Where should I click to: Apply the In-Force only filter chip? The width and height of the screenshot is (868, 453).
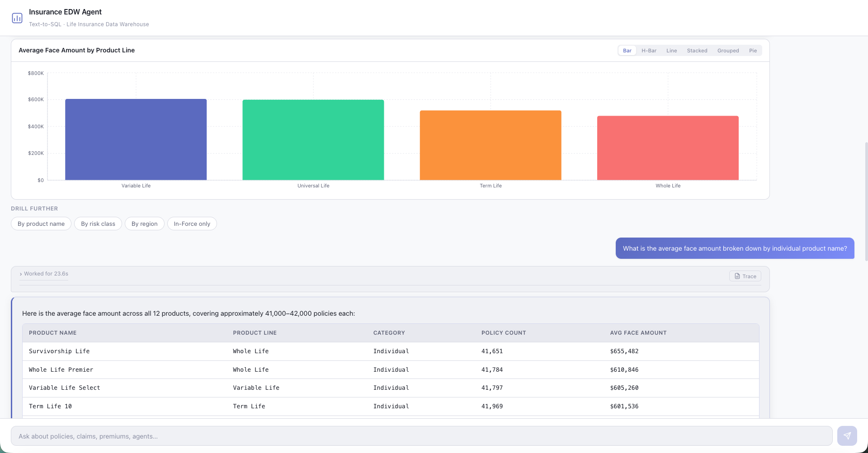point(192,224)
